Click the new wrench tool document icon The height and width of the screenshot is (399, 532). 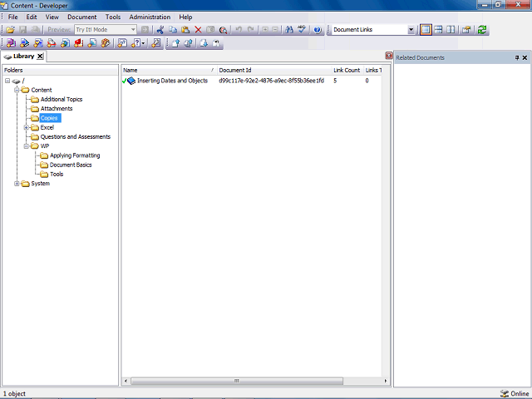[x=156, y=43]
